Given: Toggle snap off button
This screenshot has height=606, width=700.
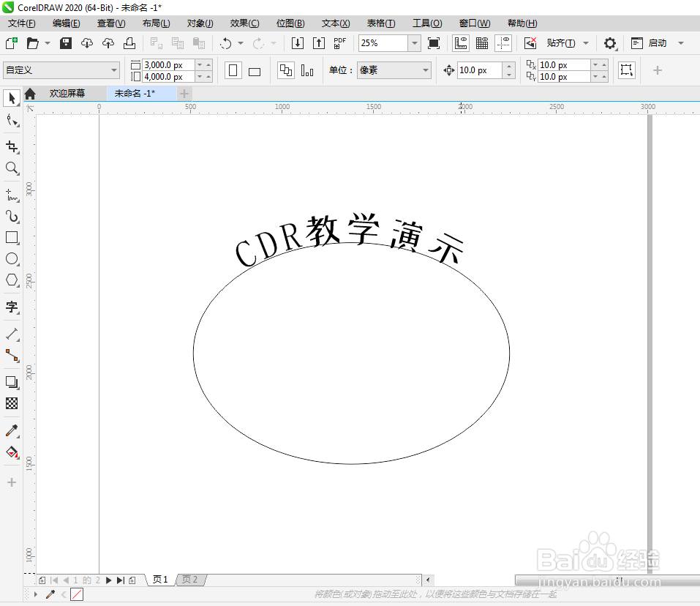Looking at the screenshot, I should (x=530, y=43).
